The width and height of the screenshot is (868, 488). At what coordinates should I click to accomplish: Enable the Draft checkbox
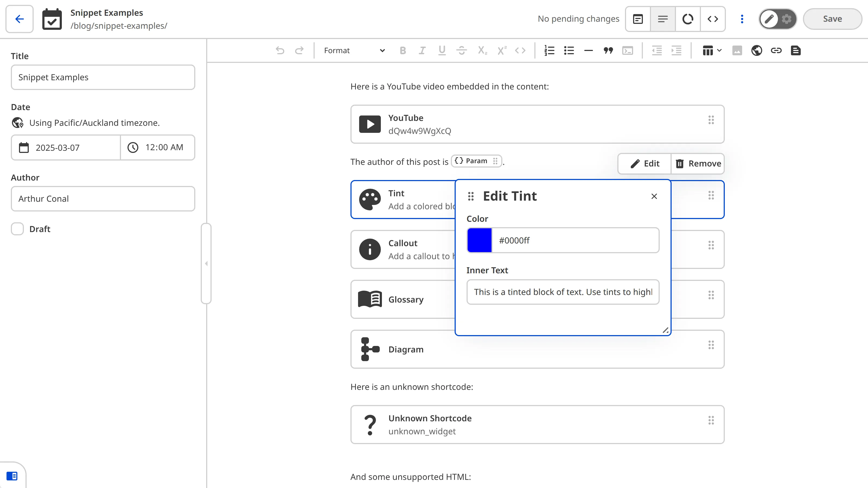[x=17, y=229]
